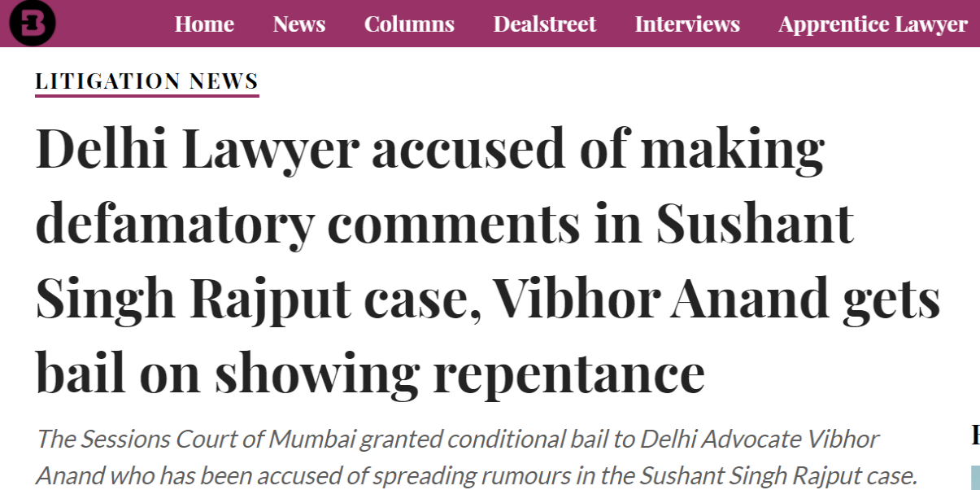The width and height of the screenshot is (980, 490).
Task: Click the italic article summary paragraph
Action: coord(477,457)
